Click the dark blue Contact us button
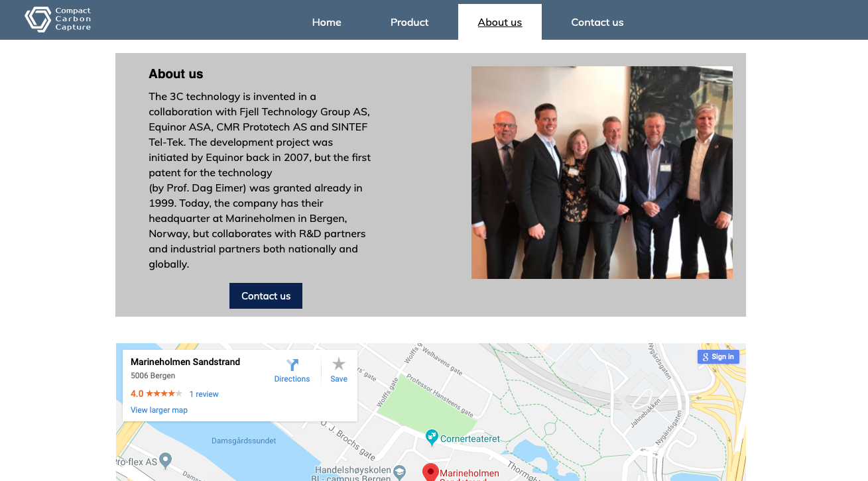868x481 pixels. tap(266, 295)
